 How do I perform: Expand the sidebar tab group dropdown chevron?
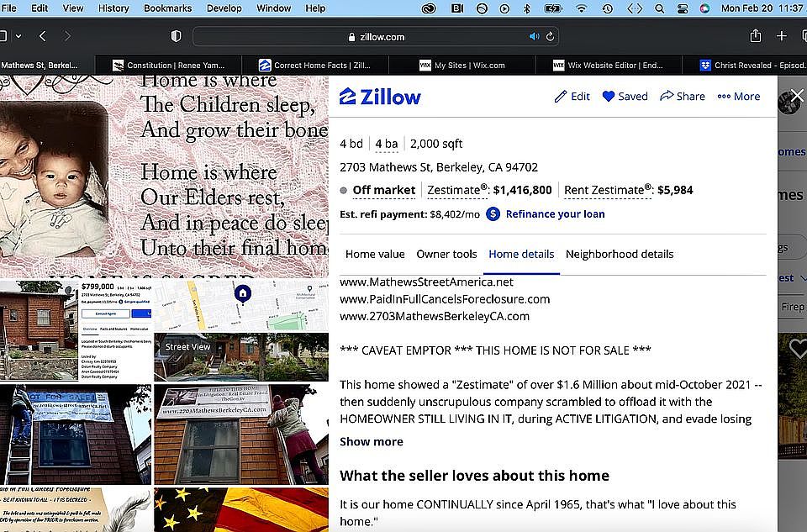click(18, 36)
